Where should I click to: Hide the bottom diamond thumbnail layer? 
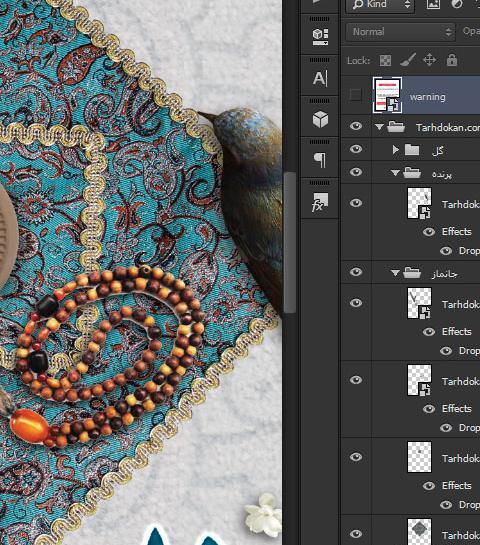coord(356,534)
